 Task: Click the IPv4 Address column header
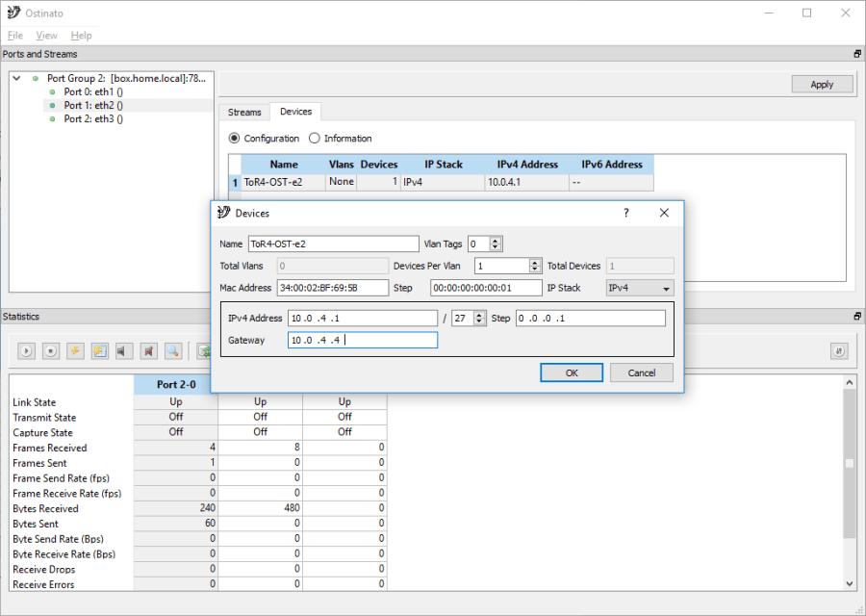[x=527, y=165]
